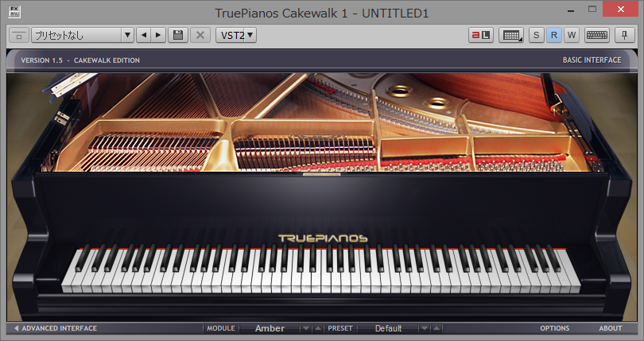This screenshot has height=341, width=644.
Task: Open the OPTIONS menu
Action: (x=554, y=328)
